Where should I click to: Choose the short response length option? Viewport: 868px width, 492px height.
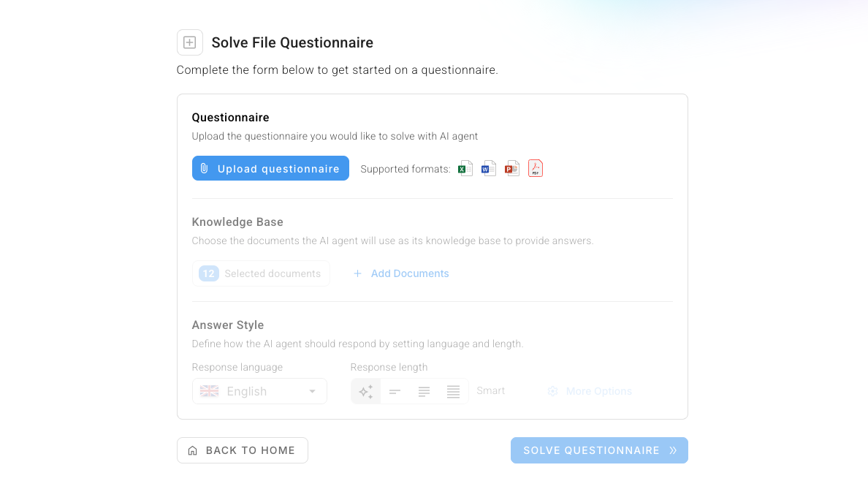[x=395, y=392]
